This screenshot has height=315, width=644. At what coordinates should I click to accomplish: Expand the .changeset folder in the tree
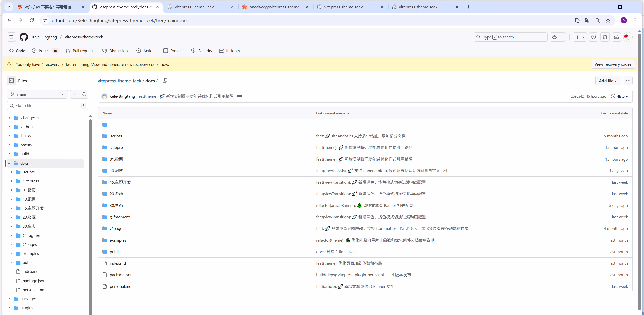9,118
